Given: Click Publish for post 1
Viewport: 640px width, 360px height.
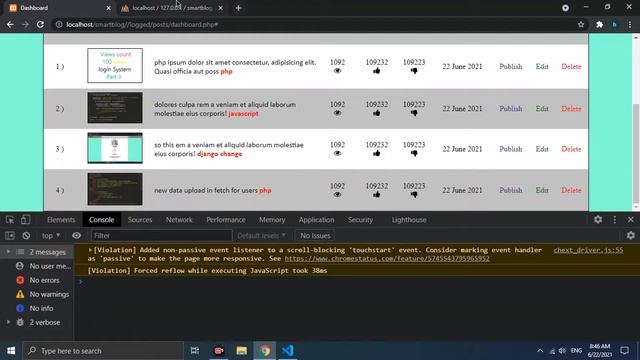Looking at the screenshot, I should 511,66.
